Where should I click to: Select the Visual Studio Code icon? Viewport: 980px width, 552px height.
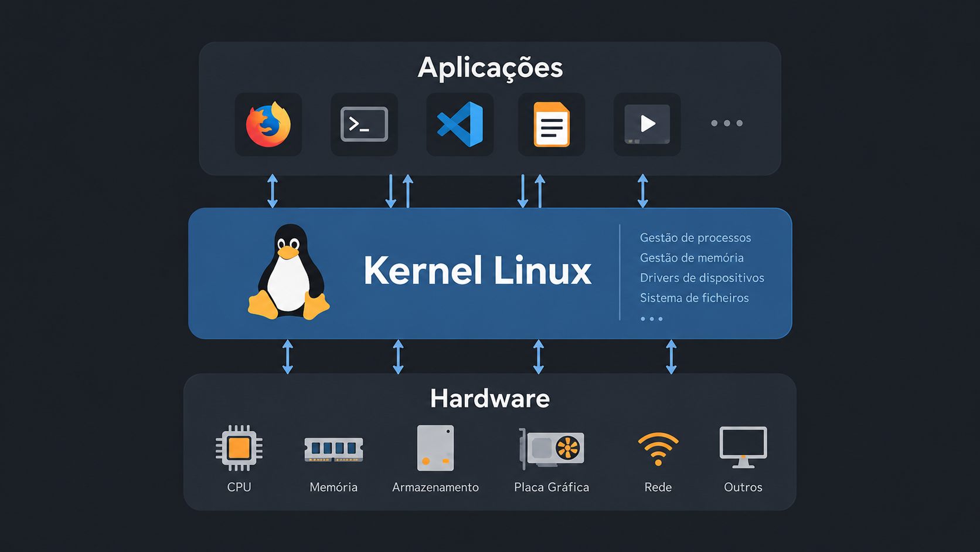click(460, 124)
